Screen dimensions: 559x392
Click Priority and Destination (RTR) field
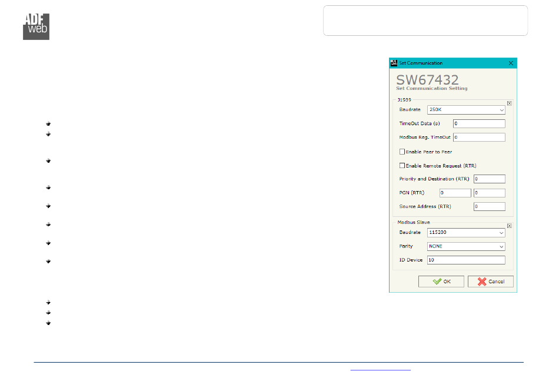click(489, 179)
